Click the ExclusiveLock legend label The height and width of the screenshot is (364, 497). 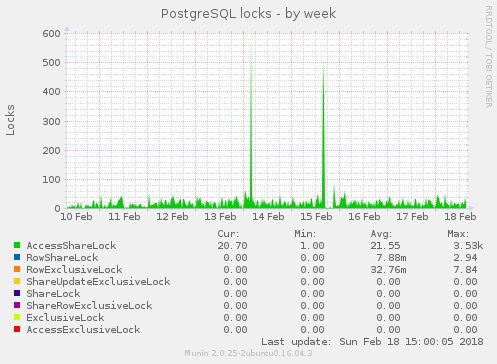[65, 318]
